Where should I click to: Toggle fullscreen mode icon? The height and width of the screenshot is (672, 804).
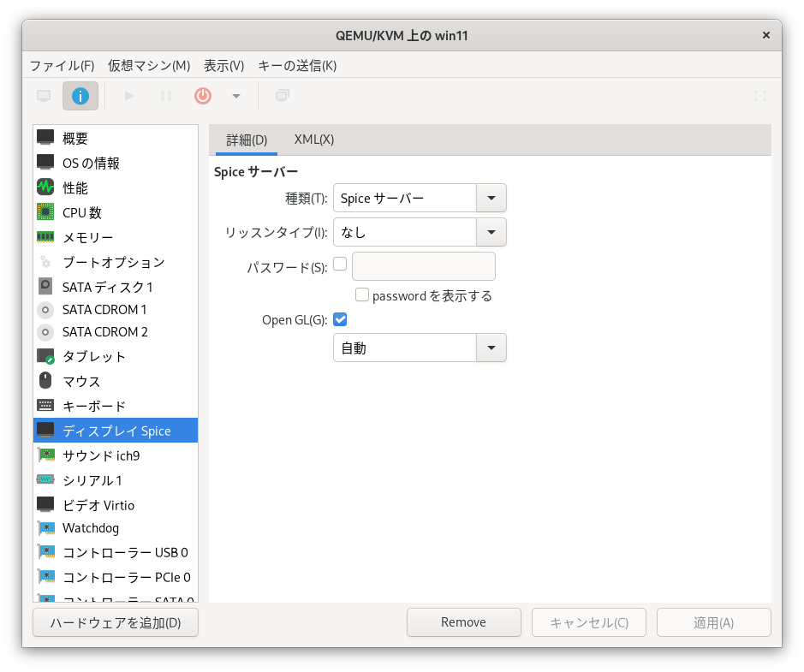(x=759, y=96)
